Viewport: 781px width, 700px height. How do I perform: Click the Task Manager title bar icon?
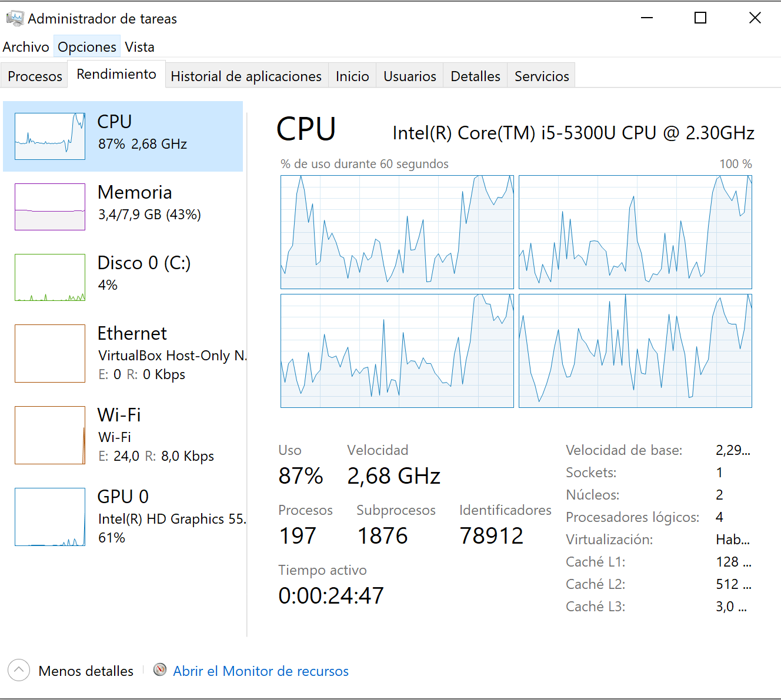pos(15,18)
